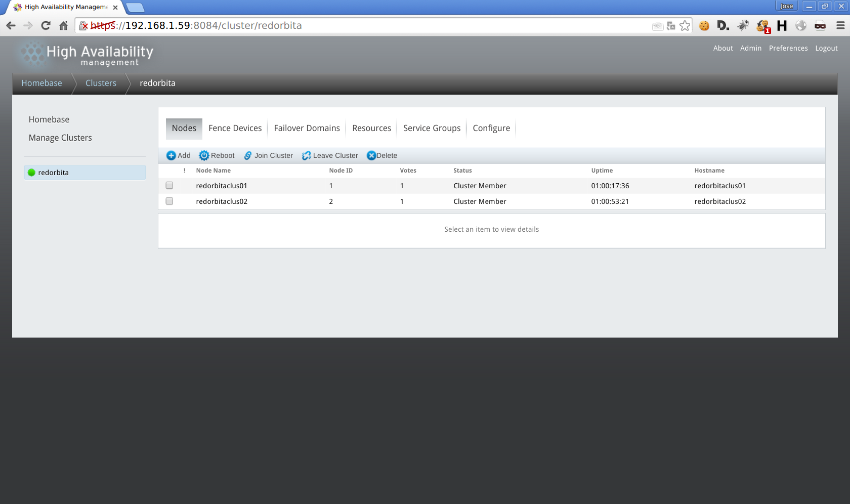Switch to the Fence Devices tab
Image resolution: width=850 pixels, height=504 pixels.
(235, 129)
